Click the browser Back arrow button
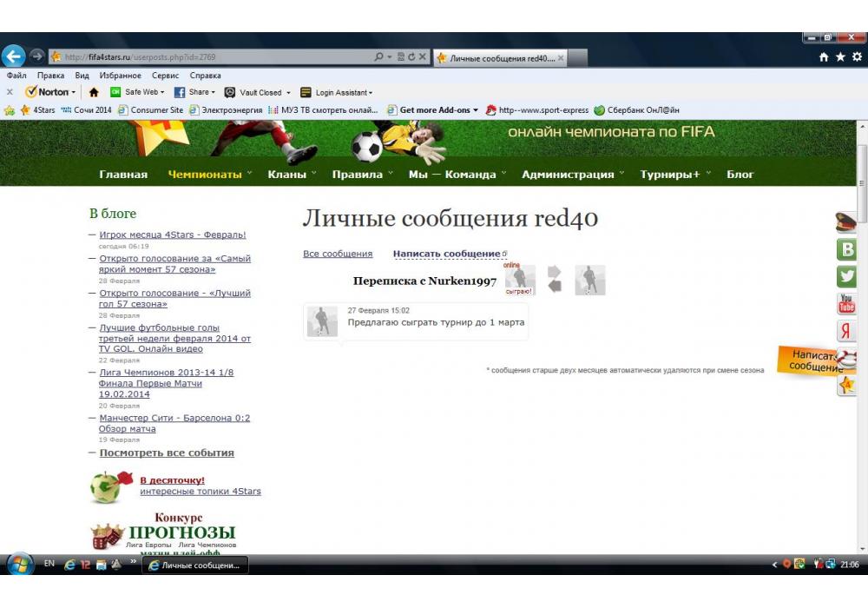This screenshot has height=608, width=868. click(x=13, y=56)
